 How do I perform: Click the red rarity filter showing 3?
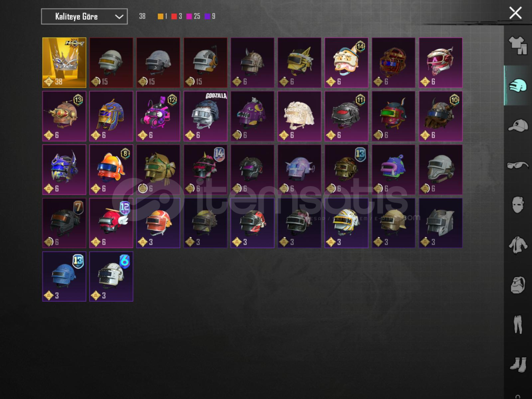[176, 16]
